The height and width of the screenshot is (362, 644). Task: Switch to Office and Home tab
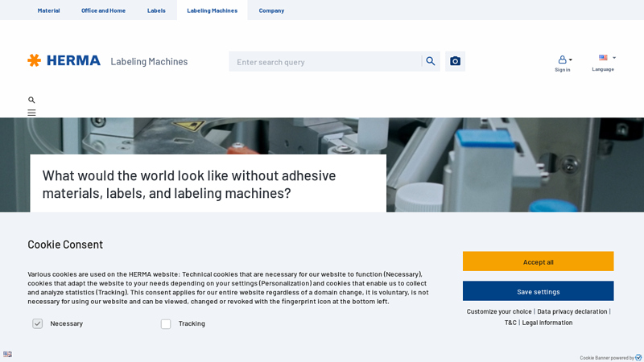point(103,10)
